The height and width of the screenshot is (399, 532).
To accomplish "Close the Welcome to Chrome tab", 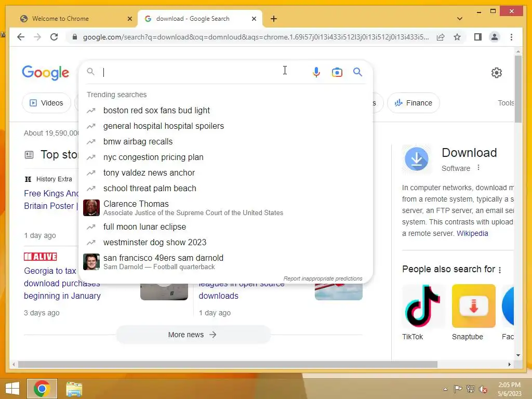I will point(129,19).
